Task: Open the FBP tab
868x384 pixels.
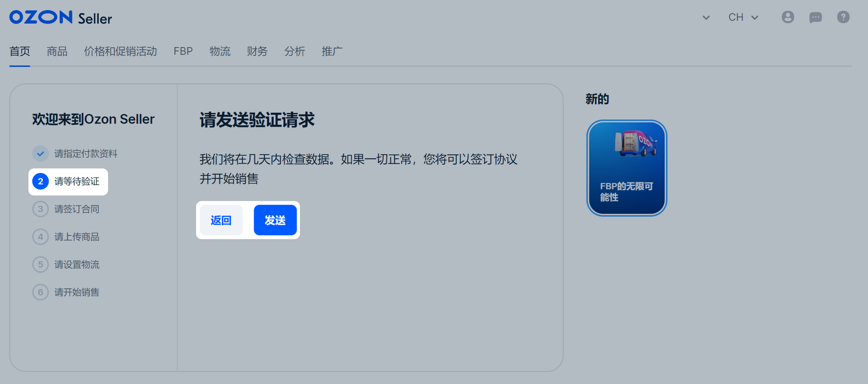Action: tap(183, 51)
